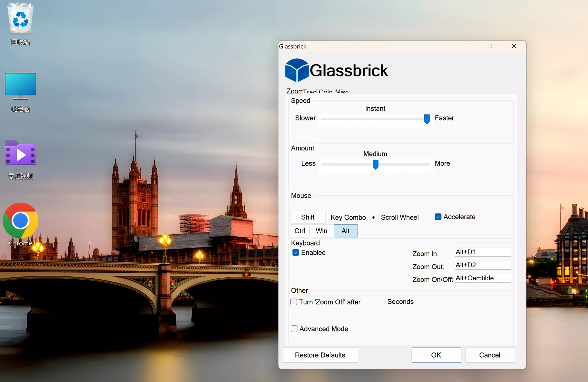Select the Chrome desktop shortcut

click(20, 225)
